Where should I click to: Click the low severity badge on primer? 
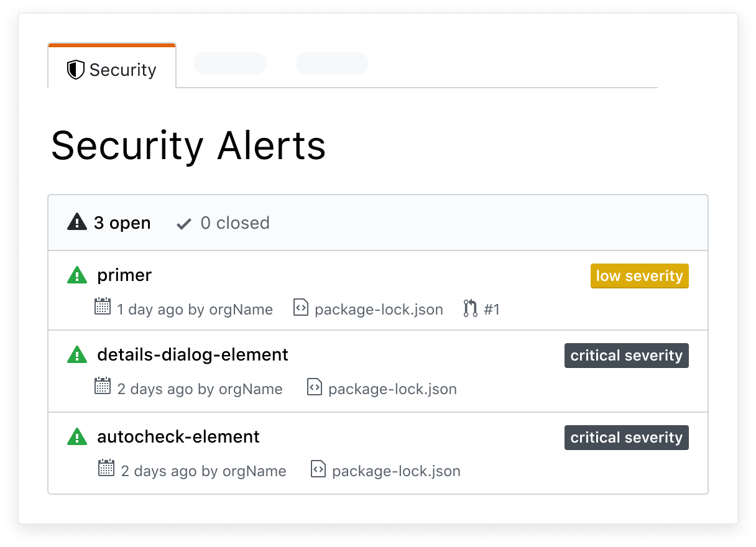(639, 275)
